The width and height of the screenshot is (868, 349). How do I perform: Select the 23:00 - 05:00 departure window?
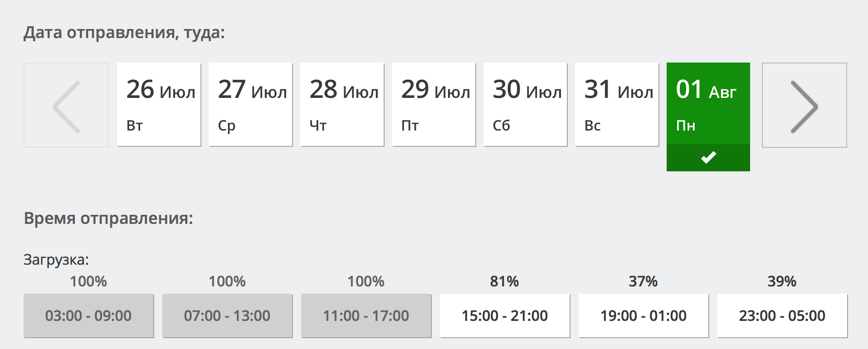point(782,315)
